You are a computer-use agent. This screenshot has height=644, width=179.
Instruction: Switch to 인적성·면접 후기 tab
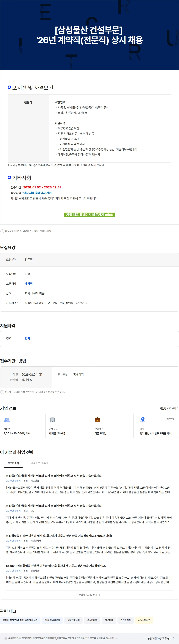[39, 463]
